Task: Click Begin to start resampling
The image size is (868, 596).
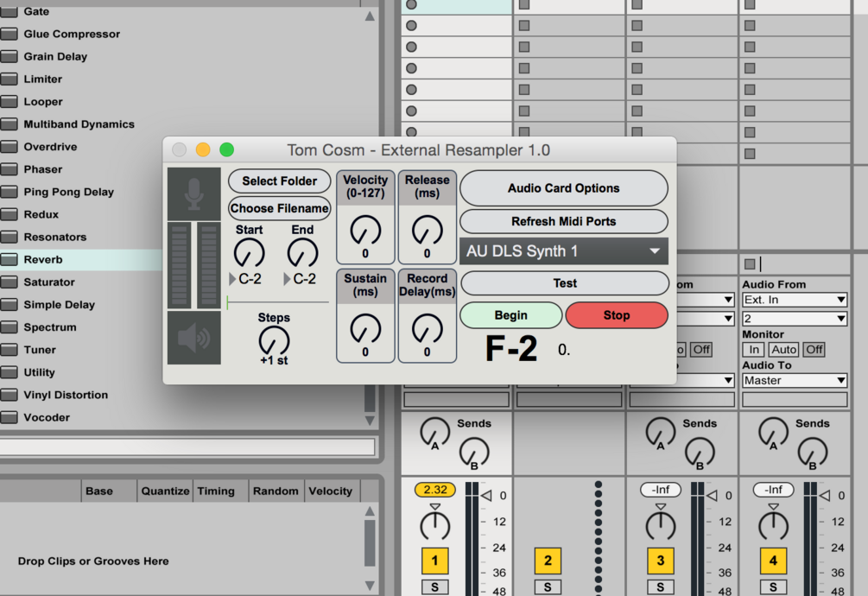Action: click(511, 315)
